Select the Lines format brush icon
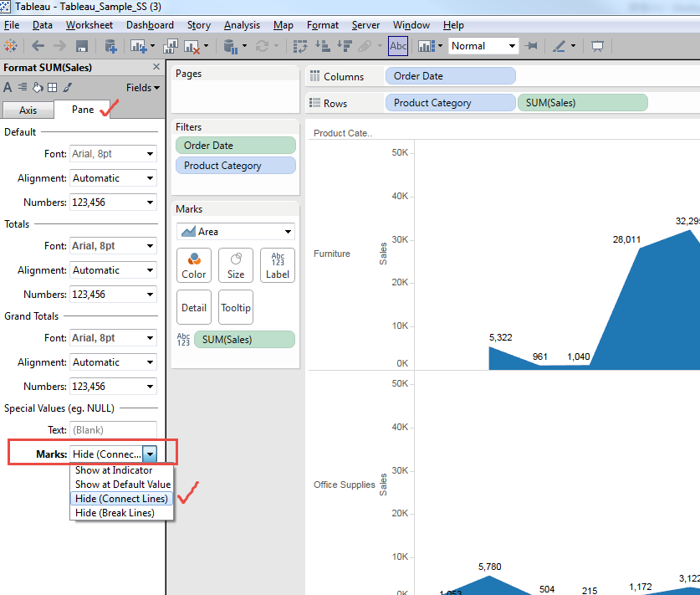700x595 pixels. pos(68,87)
